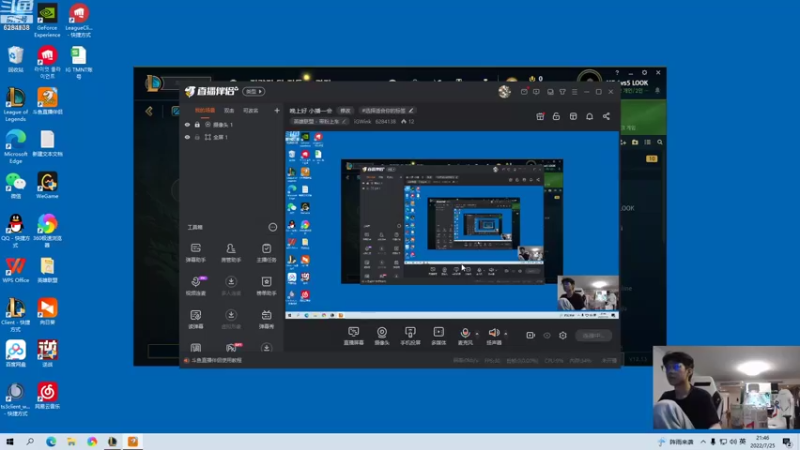Viewport: 800px width, 450px height.
Task: Click the grayed stream button beside the gear
Action: (593, 335)
